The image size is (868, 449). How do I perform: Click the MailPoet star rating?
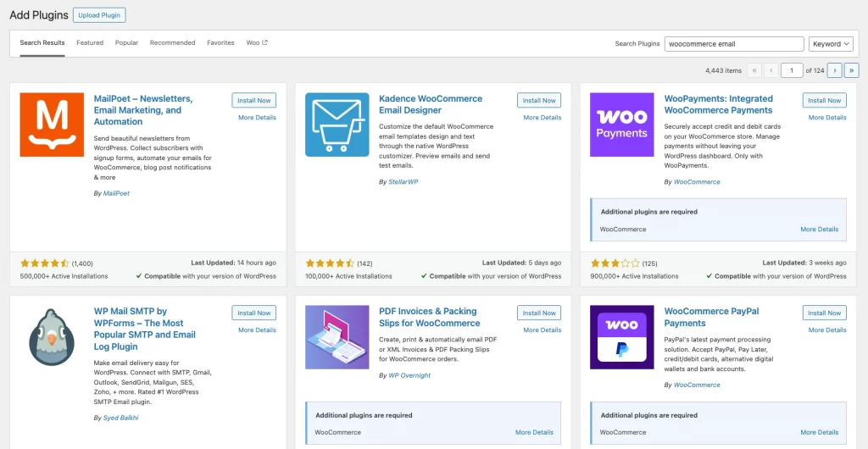coord(45,263)
